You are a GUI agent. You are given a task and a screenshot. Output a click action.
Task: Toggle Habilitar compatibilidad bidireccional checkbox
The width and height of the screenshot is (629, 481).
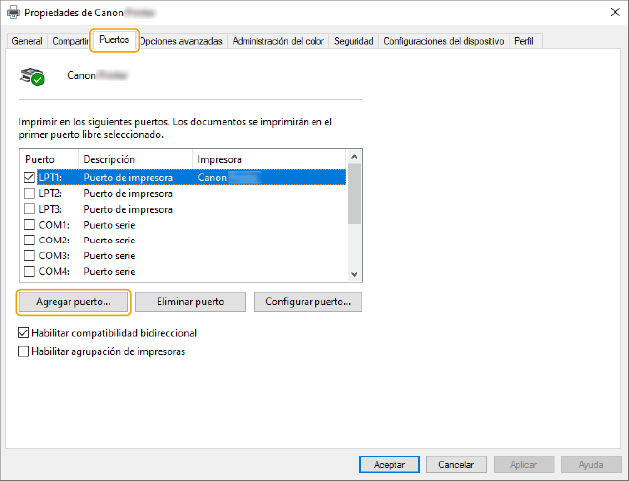pos(24,333)
